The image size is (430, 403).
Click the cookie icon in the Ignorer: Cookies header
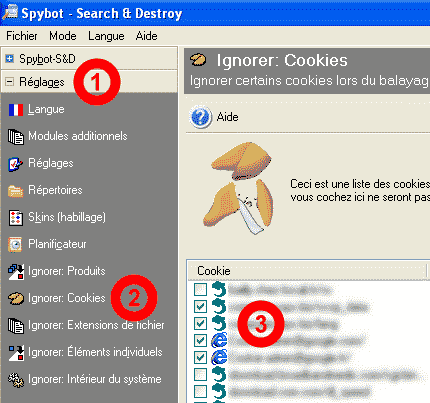point(198,60)
